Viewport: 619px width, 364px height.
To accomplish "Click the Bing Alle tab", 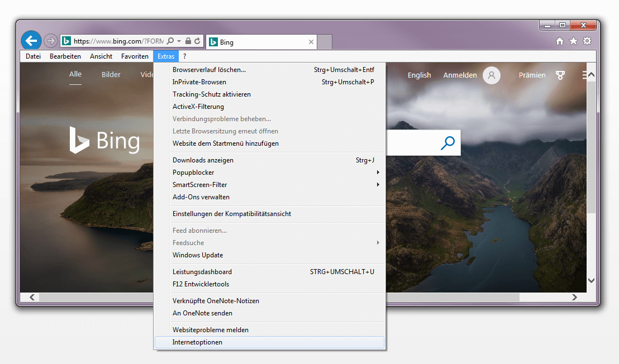I will (75, 74).
